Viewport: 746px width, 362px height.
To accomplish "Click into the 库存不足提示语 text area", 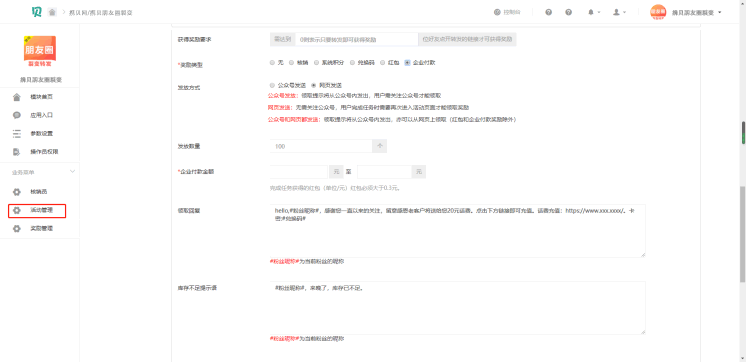I will click(457, 308).
